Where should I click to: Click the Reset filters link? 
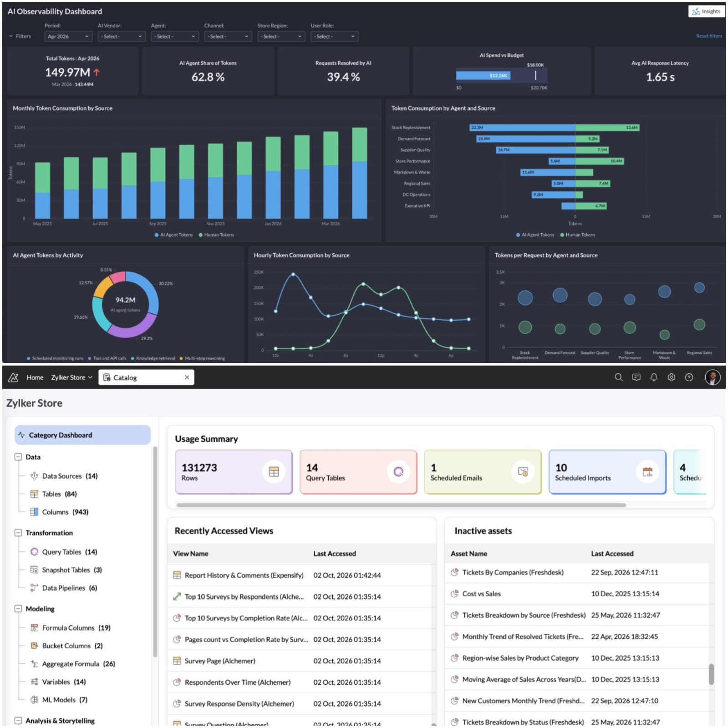(709, 36)
